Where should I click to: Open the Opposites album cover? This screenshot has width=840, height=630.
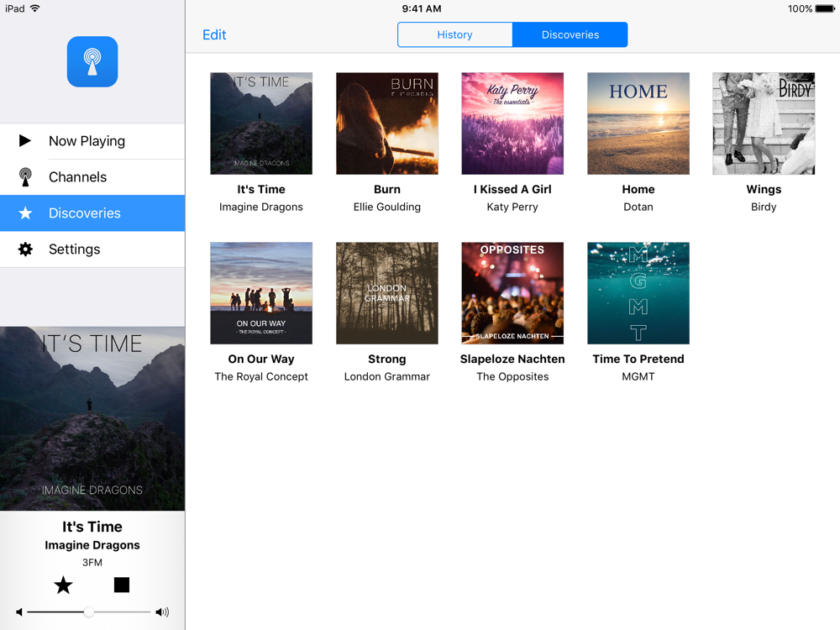coord(512,293)
